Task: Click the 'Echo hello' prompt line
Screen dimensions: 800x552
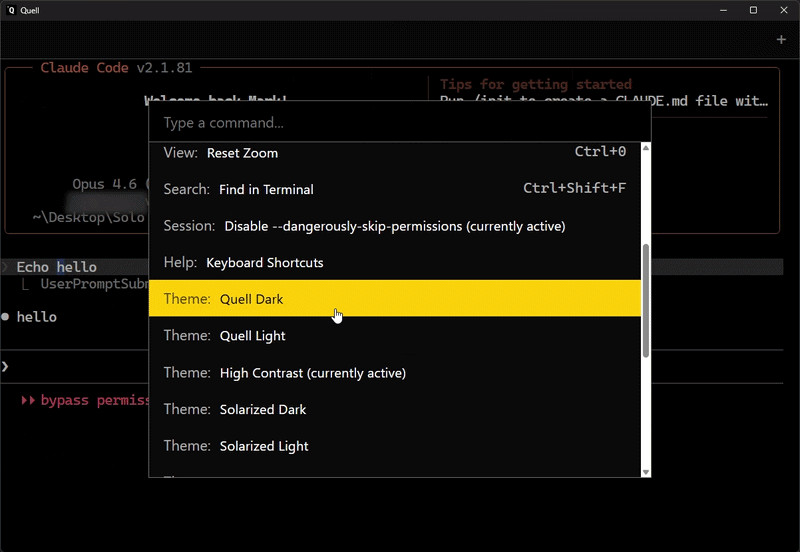Action: (56, 267)
